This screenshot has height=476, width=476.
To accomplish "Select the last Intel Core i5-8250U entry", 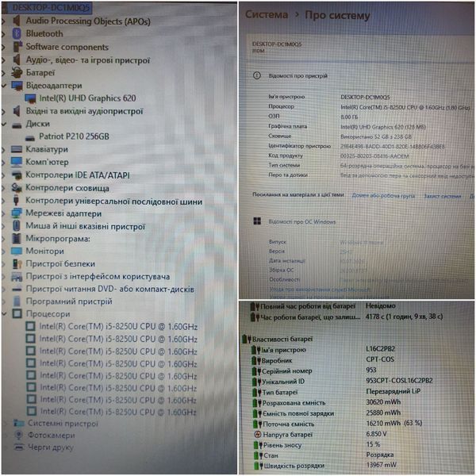I will tap(118, 412).
